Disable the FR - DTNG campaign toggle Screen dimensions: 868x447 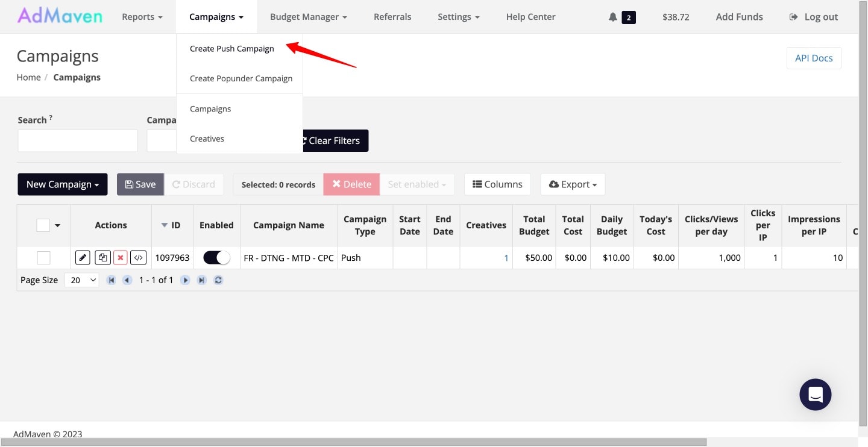216,257
